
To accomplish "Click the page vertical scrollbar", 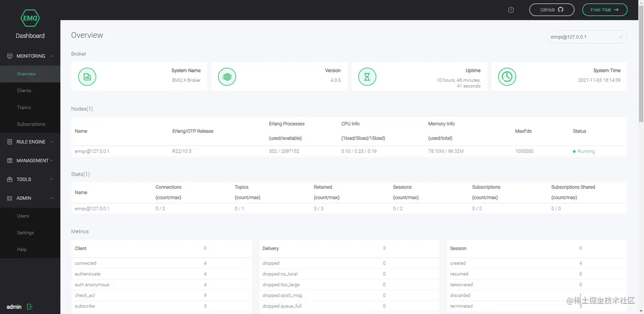I will (x=641, y=64).
